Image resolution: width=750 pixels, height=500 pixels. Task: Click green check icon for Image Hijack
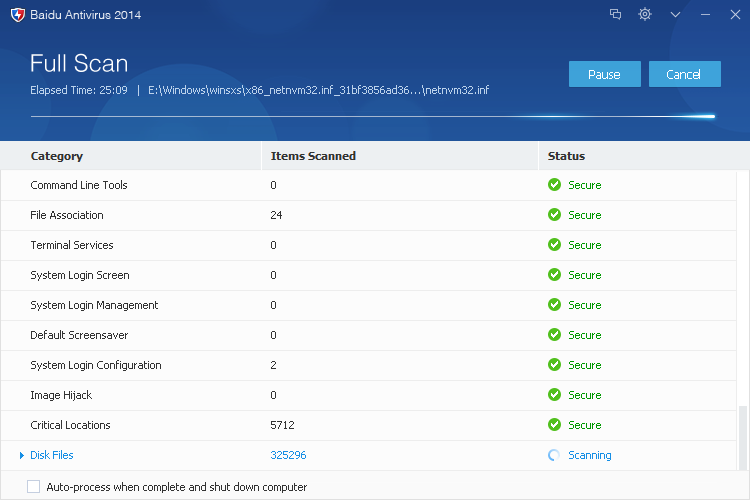pyautogui.click(x=554, y=395)
